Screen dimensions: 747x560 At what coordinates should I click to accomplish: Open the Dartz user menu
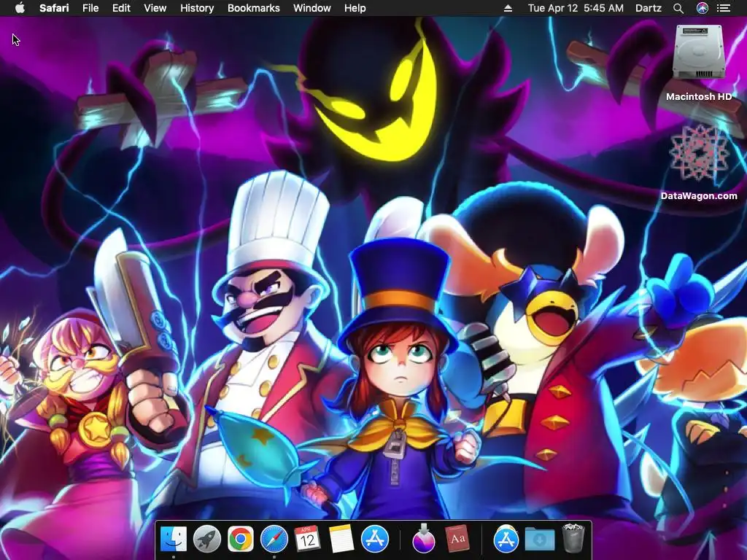click(649, 8)
